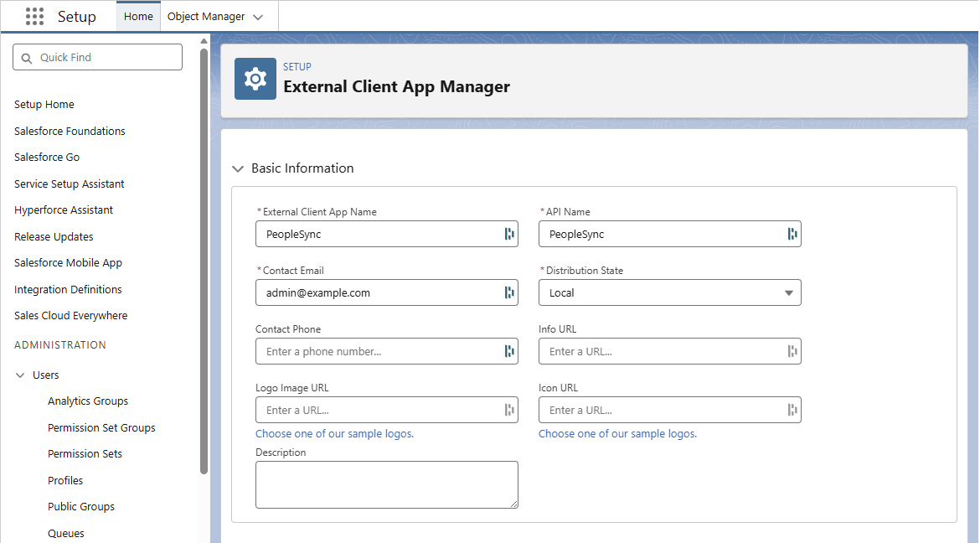
Task: Click password manager icon in Contact Phone field
Action: click(x=509, y=352)
